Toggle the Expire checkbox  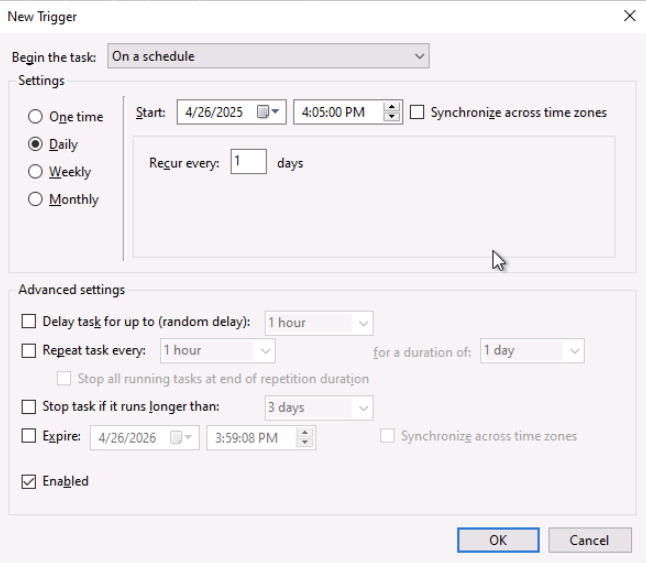(x=29, y=437)
